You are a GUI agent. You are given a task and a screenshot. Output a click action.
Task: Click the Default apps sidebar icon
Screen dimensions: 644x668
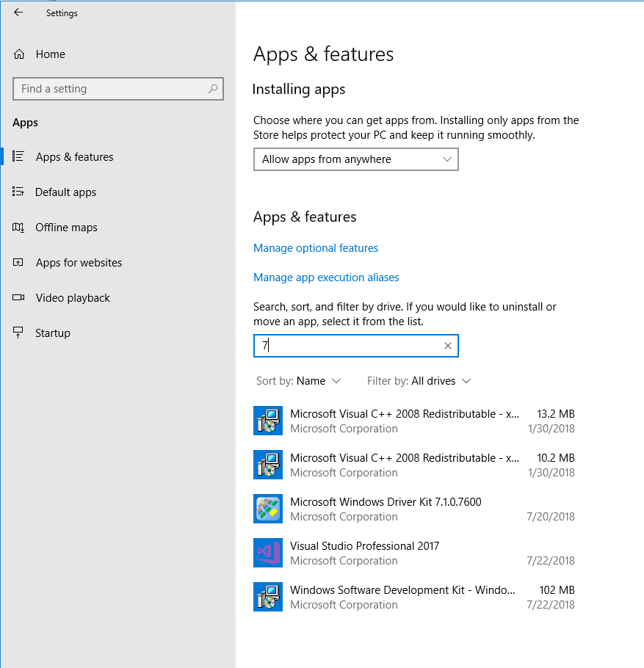(18, 192)
